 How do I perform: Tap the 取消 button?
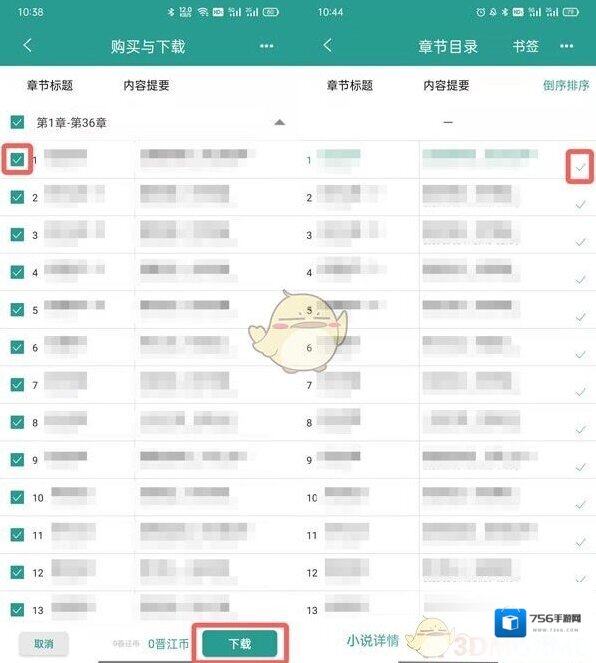point(44,644)
